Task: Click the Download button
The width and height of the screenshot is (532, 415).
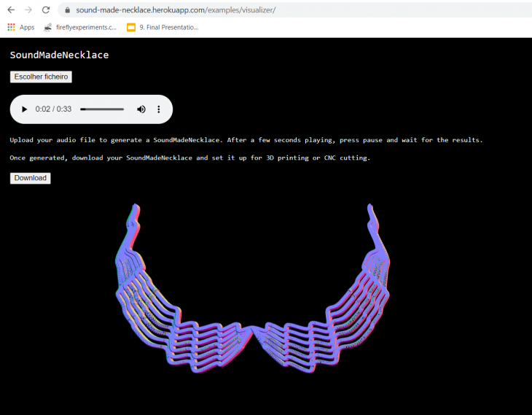Action: point(31,178)
